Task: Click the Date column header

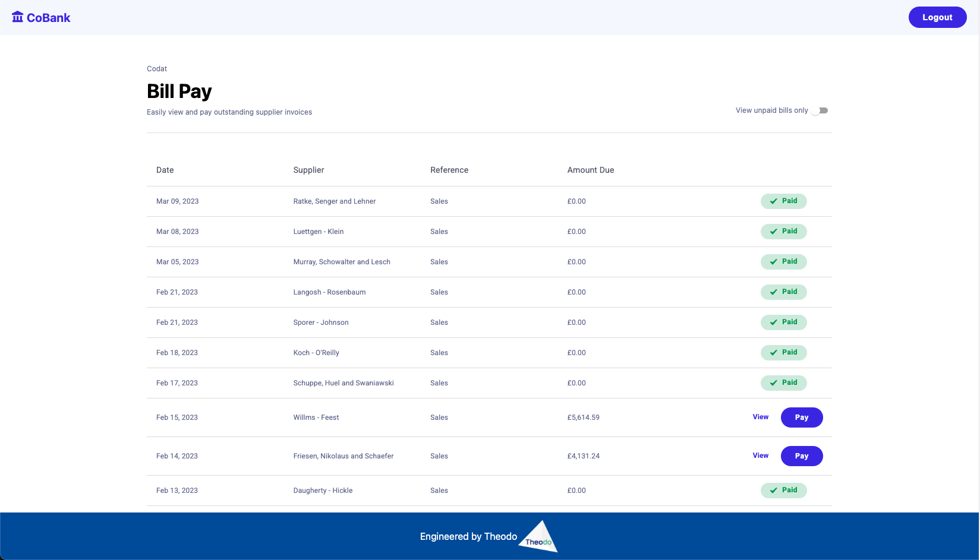Action: (165, 170)
